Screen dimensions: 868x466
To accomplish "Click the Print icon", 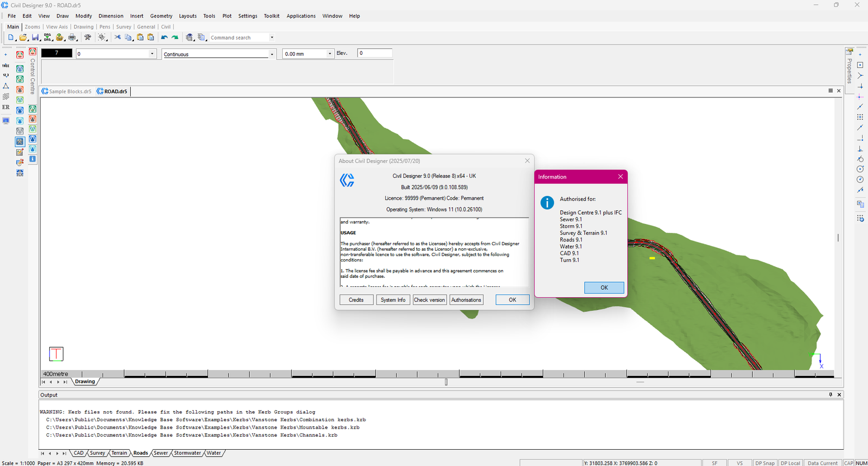I will click(72, 37).
